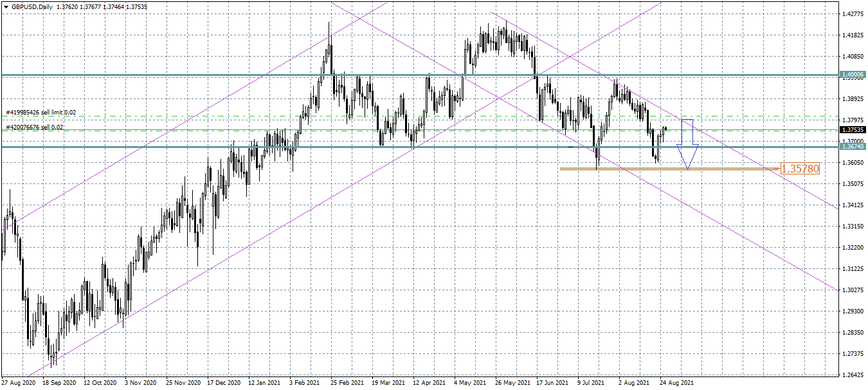Click the #420076676 sell order label

coord(35,127)
